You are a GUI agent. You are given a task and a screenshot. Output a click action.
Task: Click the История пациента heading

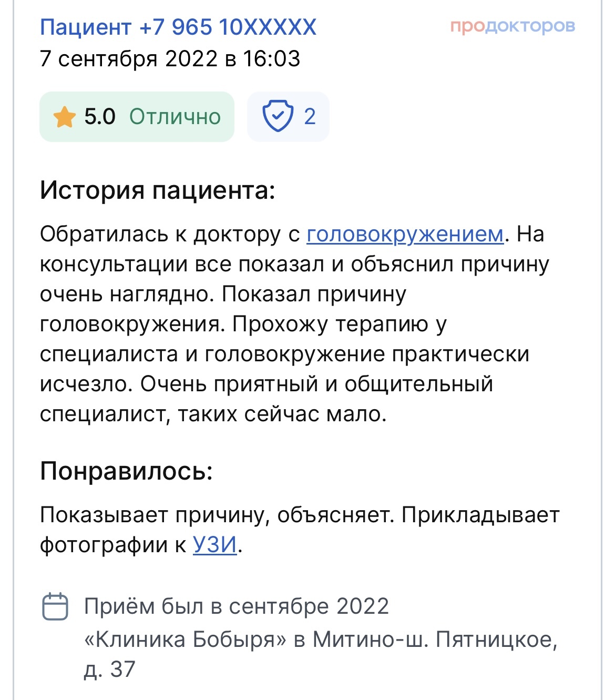(x=158, y=190)
